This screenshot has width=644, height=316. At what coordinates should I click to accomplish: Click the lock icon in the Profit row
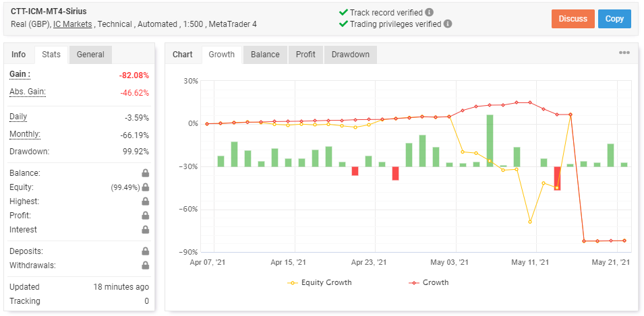pyautogui.click(x=145, y=216)
